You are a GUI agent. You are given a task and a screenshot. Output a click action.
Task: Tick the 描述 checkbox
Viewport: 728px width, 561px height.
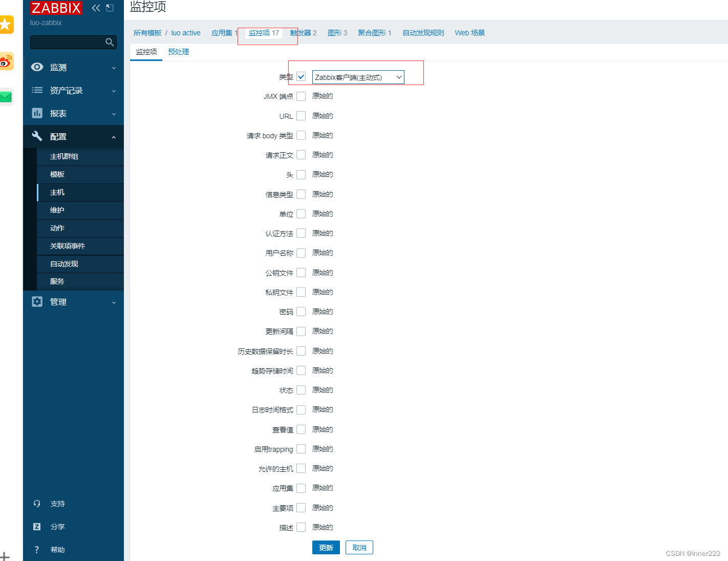(301, 527)
